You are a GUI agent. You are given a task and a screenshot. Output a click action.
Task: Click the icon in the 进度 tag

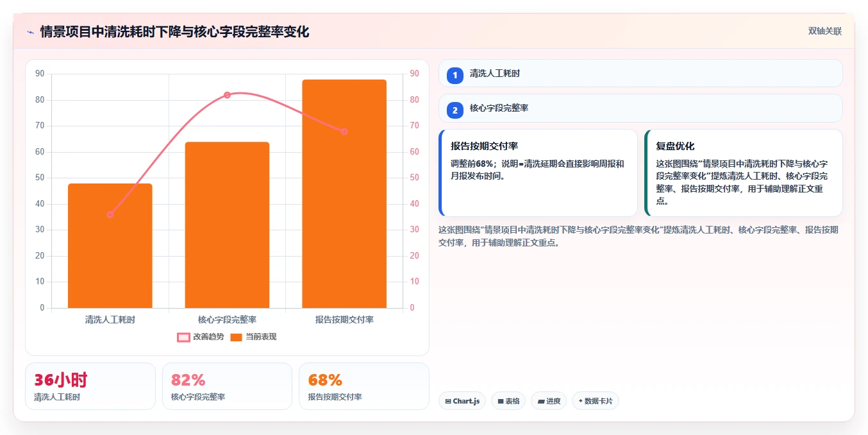[x=541, y=401]
